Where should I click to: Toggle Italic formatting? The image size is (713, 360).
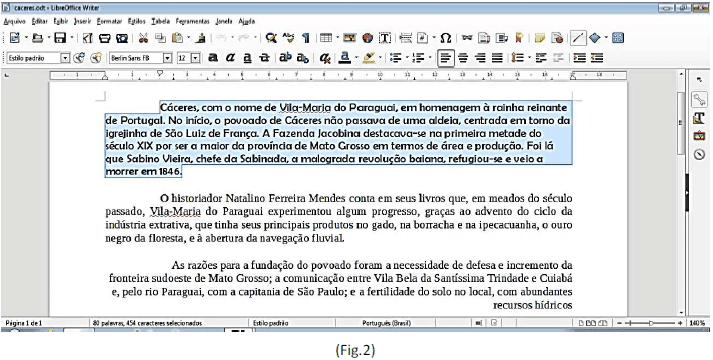230,58
